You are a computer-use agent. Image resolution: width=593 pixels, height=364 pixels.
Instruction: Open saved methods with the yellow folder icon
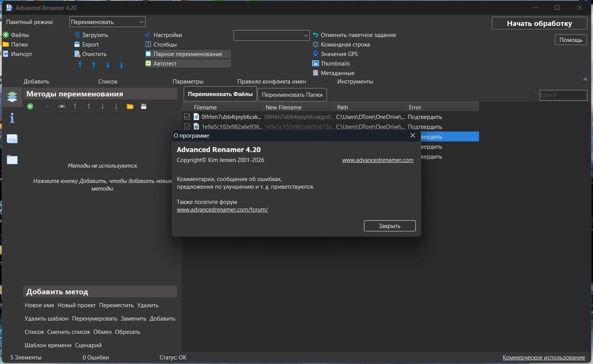click(130, 107)
